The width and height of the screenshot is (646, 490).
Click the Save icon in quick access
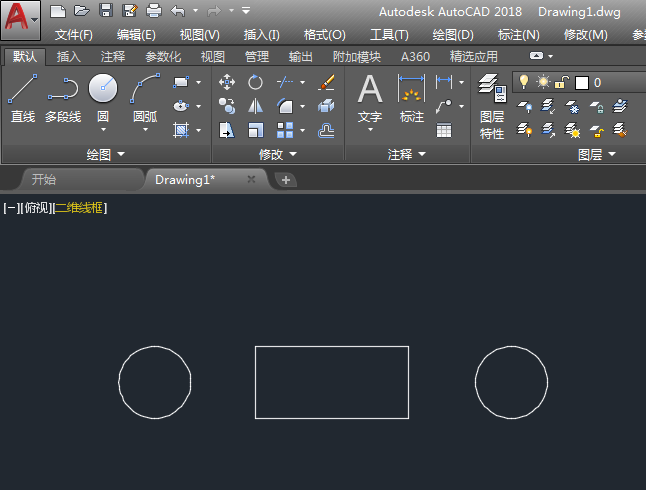(106, 11)
